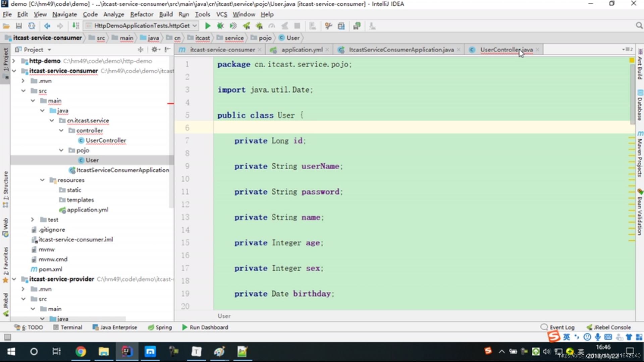The image size is (644, 362).
Task: Open the TODO tool window
Action: click(x=29, y=327)
